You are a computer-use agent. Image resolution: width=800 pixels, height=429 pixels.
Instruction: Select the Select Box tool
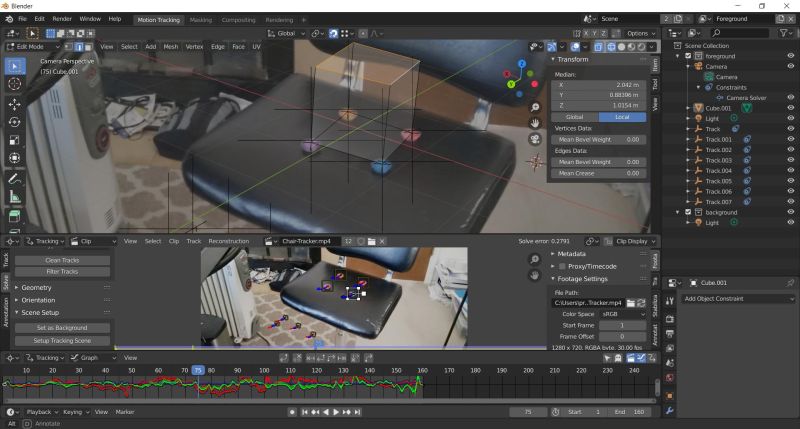pos(15,66)
